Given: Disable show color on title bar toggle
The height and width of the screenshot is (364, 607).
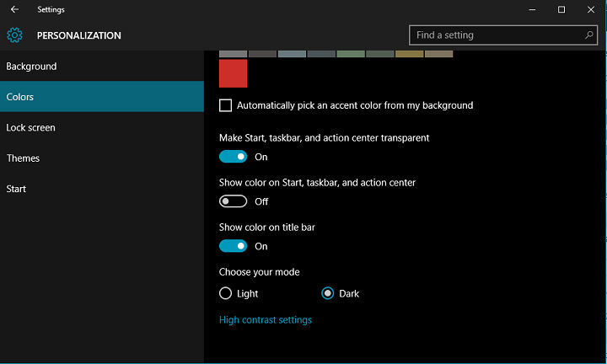Looking at the screenshot, I should (233, 246).
